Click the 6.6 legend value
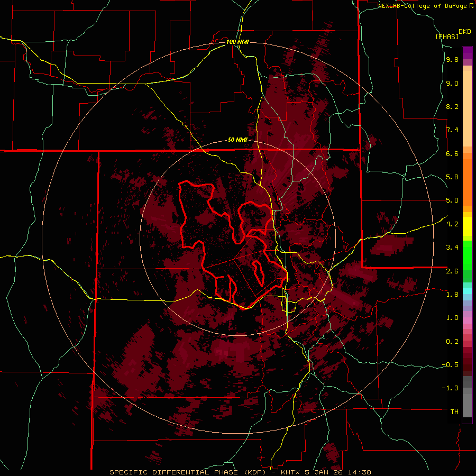 coord(452,153)
